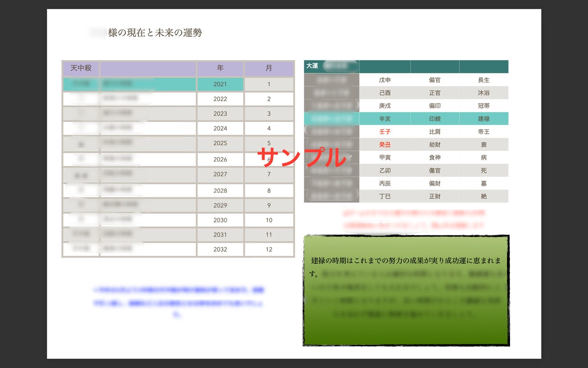Click the 衰 cell
This screenshot has width=588, height=368.
(x=484, y=145)
